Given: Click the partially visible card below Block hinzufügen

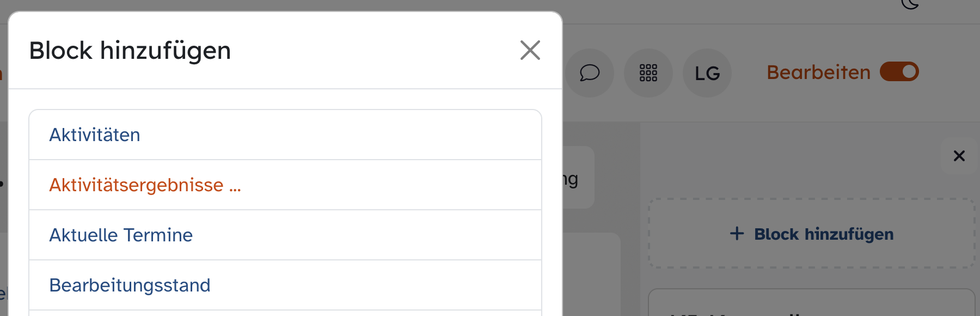Looking at the screenshot, I should pyautogui.click(x=811, y=304).
